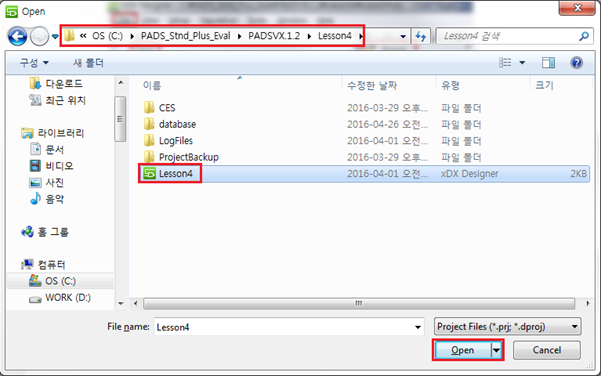
Task: Expand arrow after PADSVX.1.2 in path
Action: (x=309, y=36)
